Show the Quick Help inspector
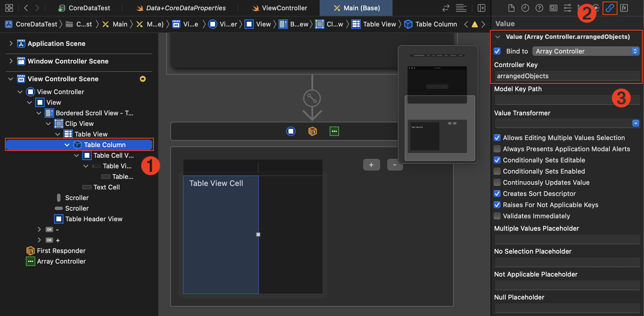Viewport: 644px width, 316px height. [x=539, y=8]
